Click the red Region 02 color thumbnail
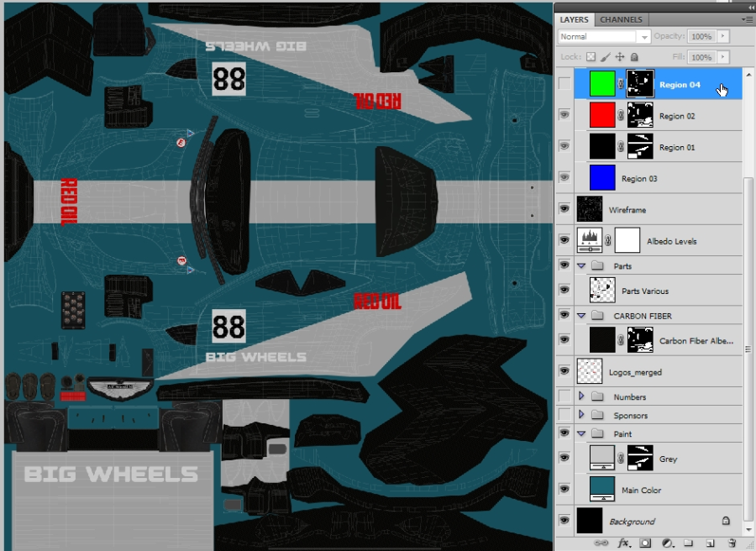The height and width of the screenshot is (551, 756). coord(602,115)
